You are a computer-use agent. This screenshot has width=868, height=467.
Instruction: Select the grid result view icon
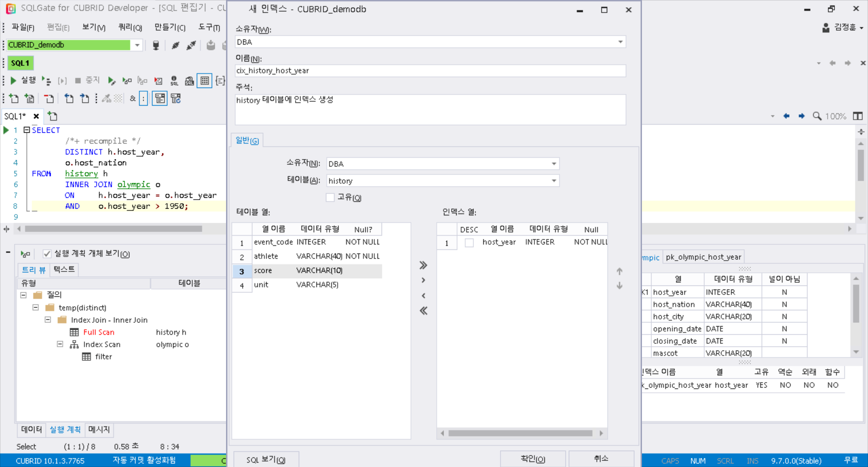coord(205,80)
